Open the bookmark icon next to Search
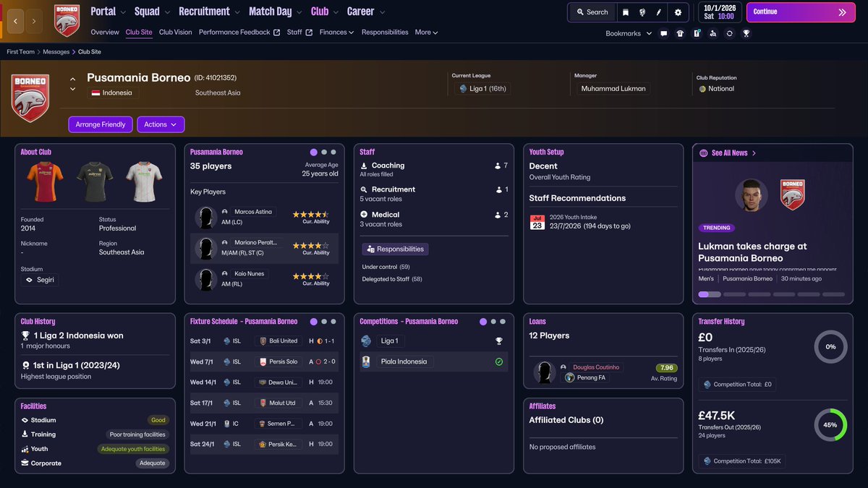 (x=626, y=12)
